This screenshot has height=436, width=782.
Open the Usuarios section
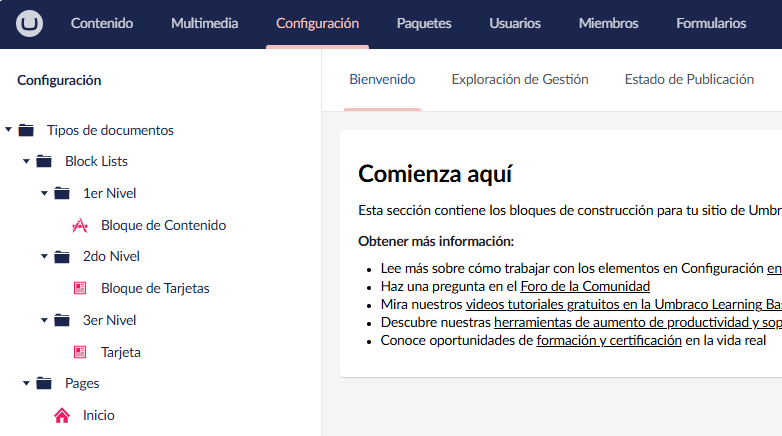pos(515,23)
